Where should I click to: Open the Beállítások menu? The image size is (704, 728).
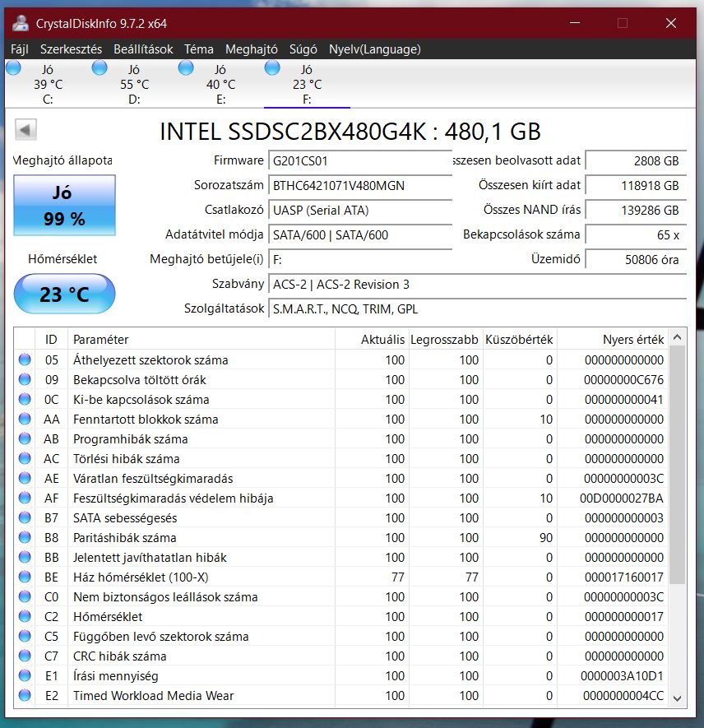tap(143, 49)
